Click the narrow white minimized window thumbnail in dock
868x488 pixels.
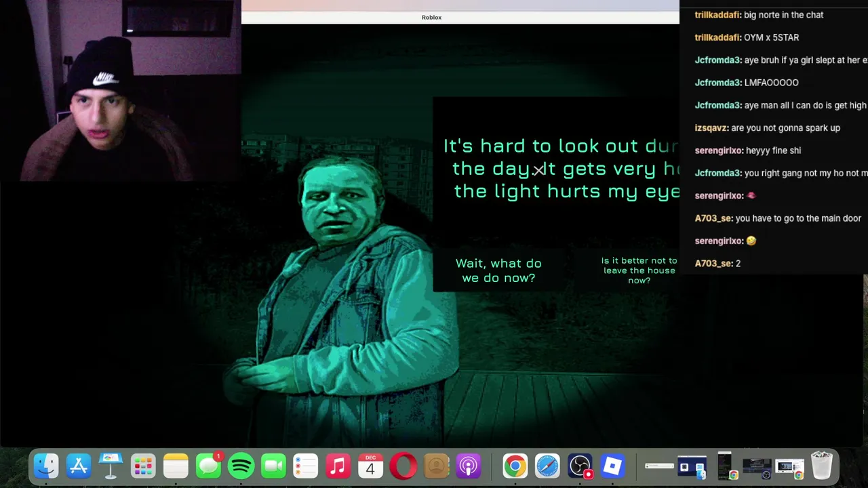[659, 466]
